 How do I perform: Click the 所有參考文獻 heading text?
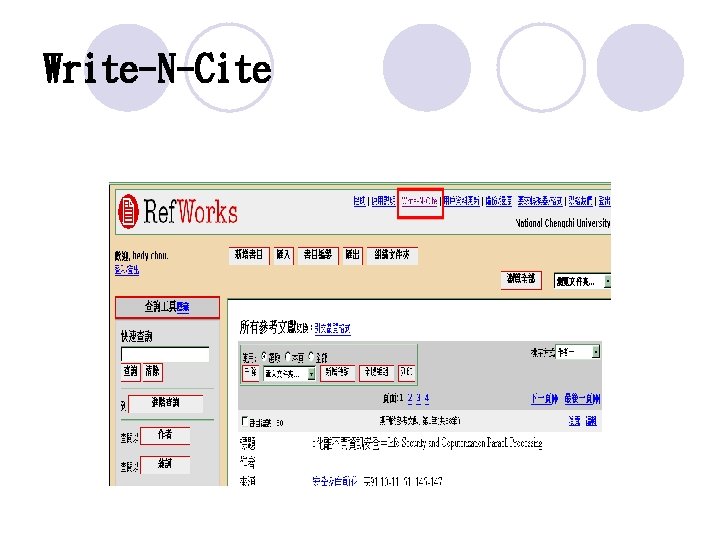268,327
